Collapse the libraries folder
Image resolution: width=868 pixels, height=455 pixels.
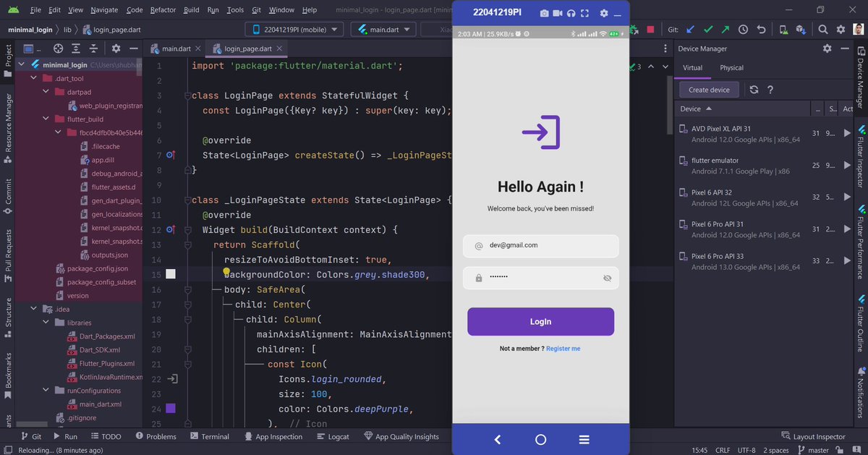[x=46, y=323]
